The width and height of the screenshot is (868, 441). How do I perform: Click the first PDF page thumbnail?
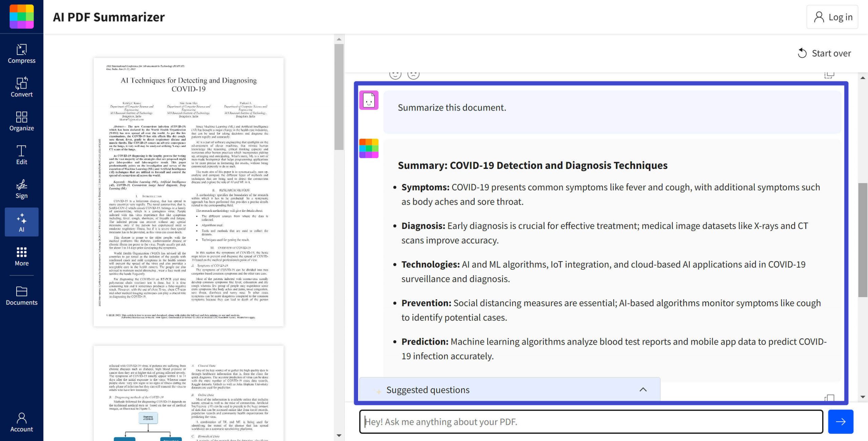tap(189, 192)
